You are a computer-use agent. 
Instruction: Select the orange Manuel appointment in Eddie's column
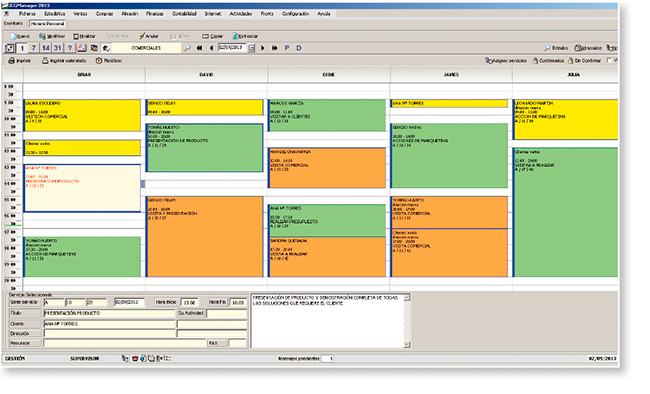tap(327, 168)
